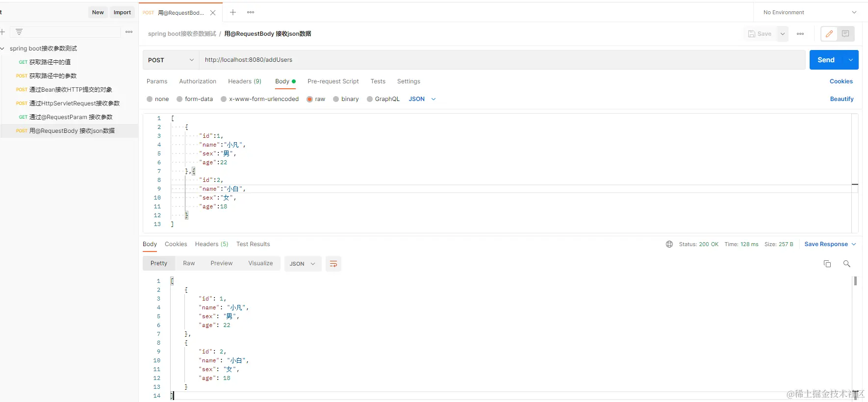The image size is (868, 402).
Task: Open the POST method dropdown
Action: click(171, 60)
